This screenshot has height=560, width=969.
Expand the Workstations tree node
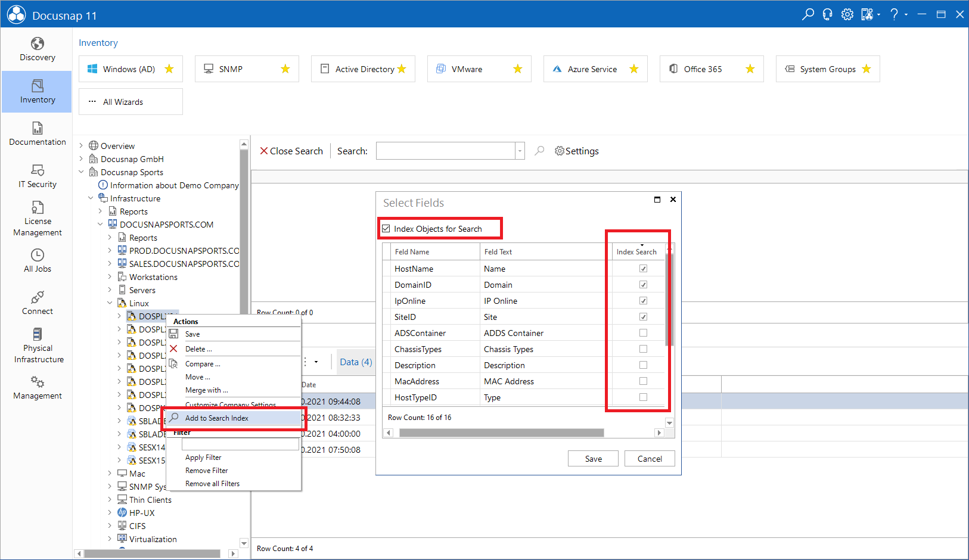110,276
